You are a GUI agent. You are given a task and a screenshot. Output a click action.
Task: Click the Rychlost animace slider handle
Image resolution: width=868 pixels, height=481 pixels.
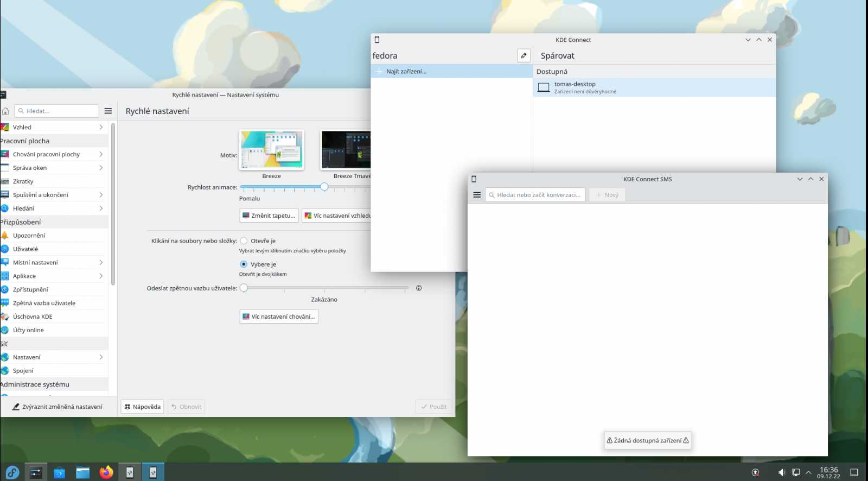324,187
